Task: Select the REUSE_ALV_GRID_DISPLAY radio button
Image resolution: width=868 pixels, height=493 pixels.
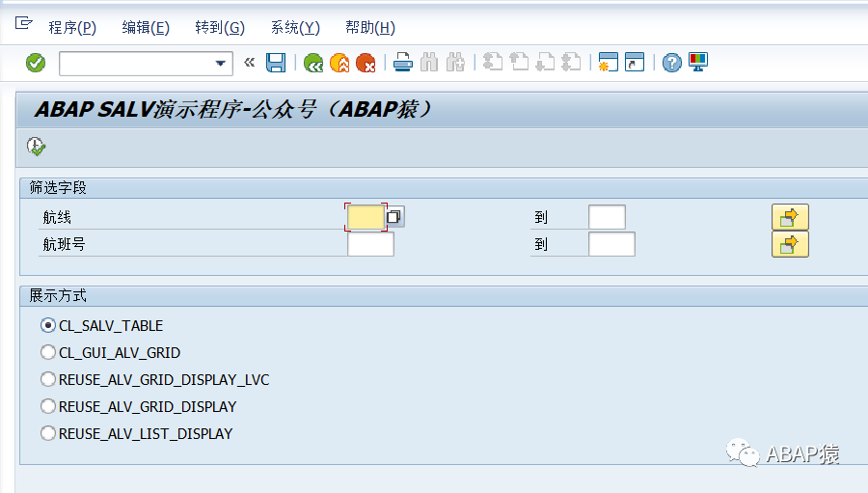Action: tap(48, 406)
